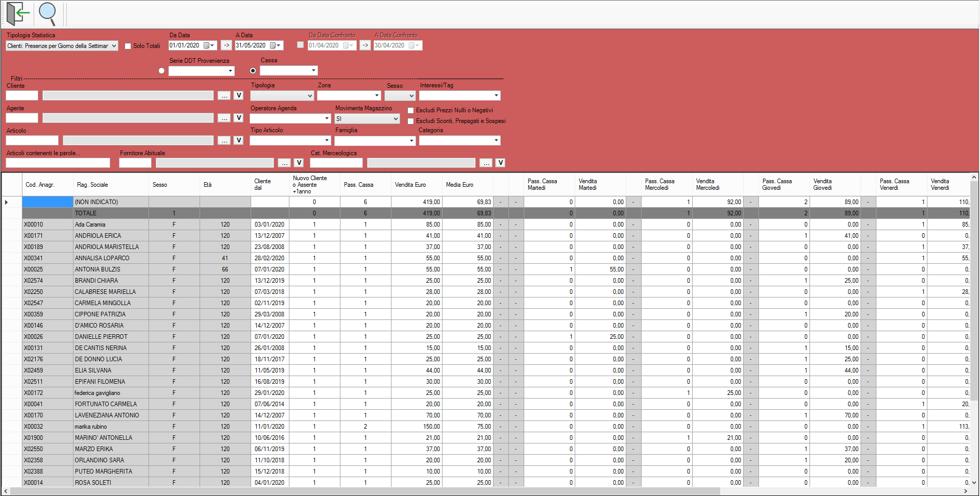Screen dimensions: 980x496
Task: Click browse ellipsis button for Agente
Action: (224, 118)
